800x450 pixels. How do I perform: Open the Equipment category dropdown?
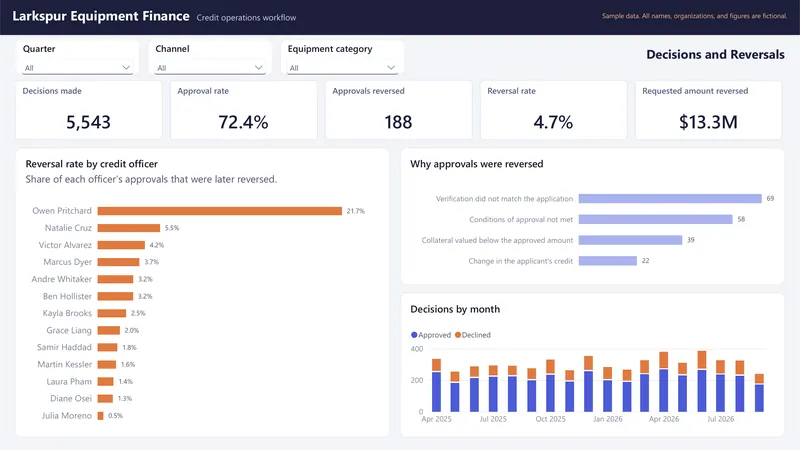click(x=342, y=68)
